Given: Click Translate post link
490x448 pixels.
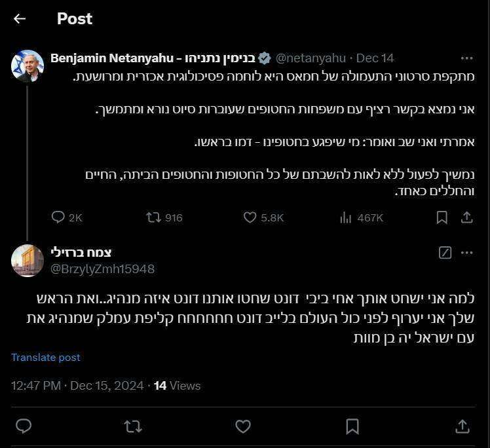Looking at the screenshot, I should click(46, 357).
